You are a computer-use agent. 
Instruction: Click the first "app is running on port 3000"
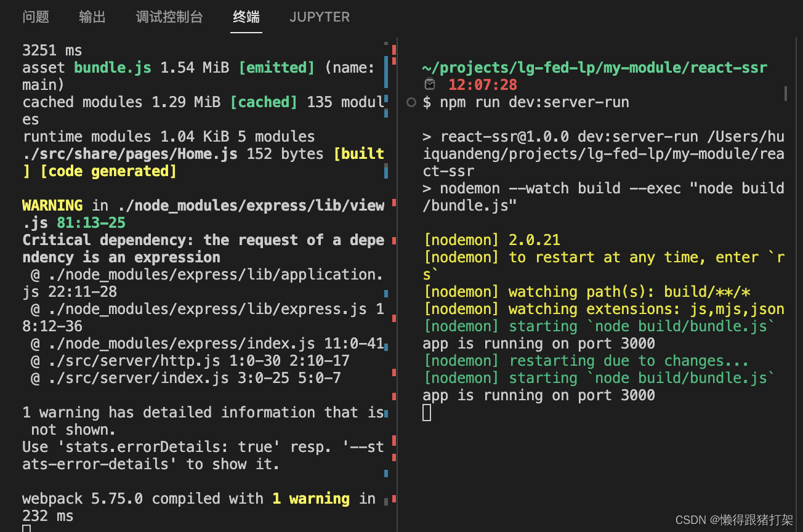point(539,344)
